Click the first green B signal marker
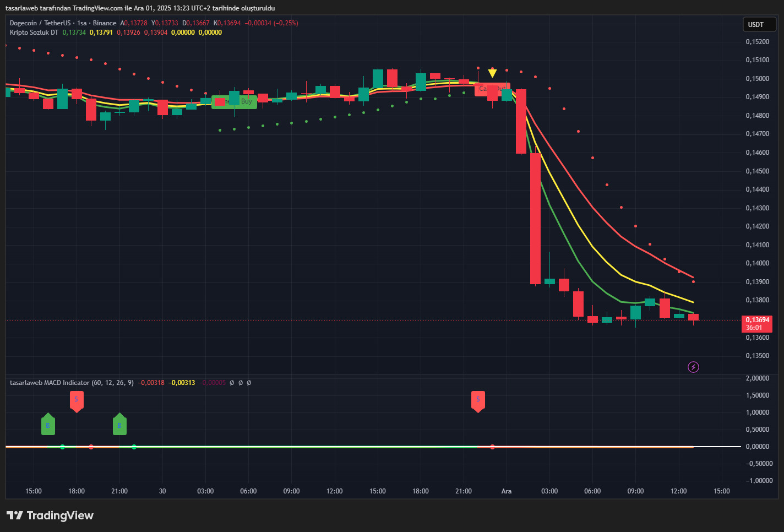 [48, 425]
